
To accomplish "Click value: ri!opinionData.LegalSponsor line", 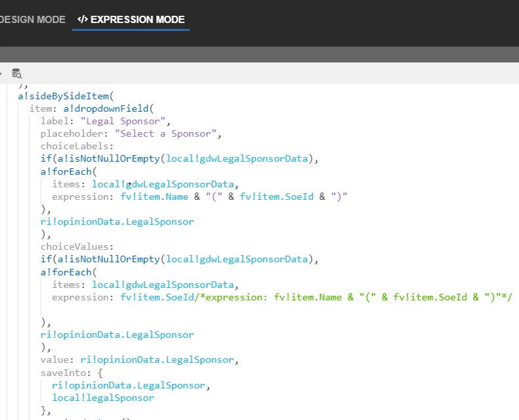I will [139, 360].
